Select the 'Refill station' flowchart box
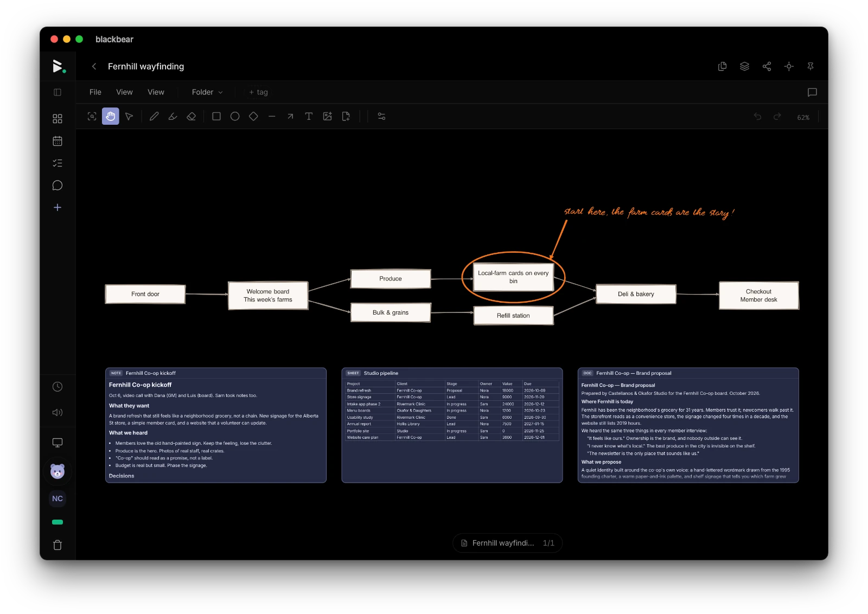This screenshot has width=868, height=614. [x=513, y=316]
